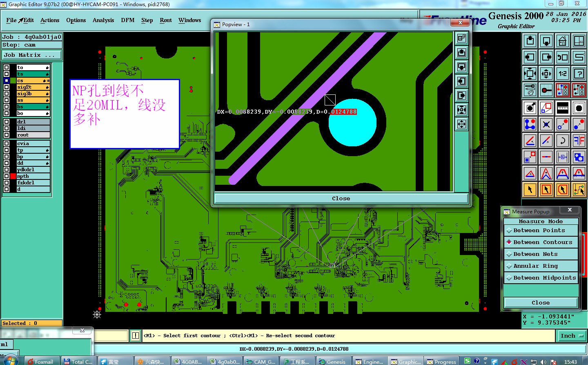Open the Edit menu

[28, 20]
